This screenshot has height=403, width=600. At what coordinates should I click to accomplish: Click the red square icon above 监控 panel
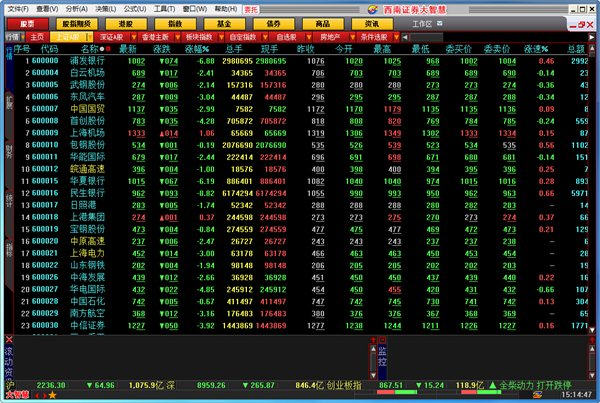click(x=382, y=340)
